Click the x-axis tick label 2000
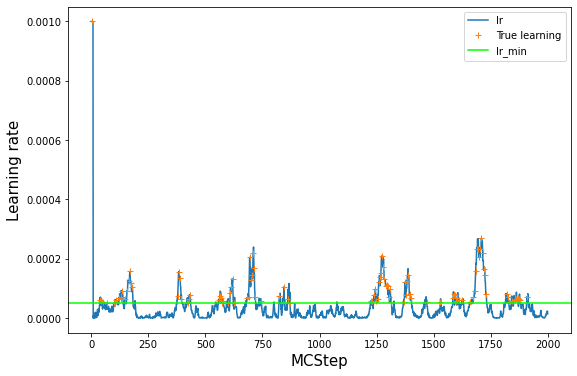Viewport: 577px width, 376px height. tap(548, 344)
